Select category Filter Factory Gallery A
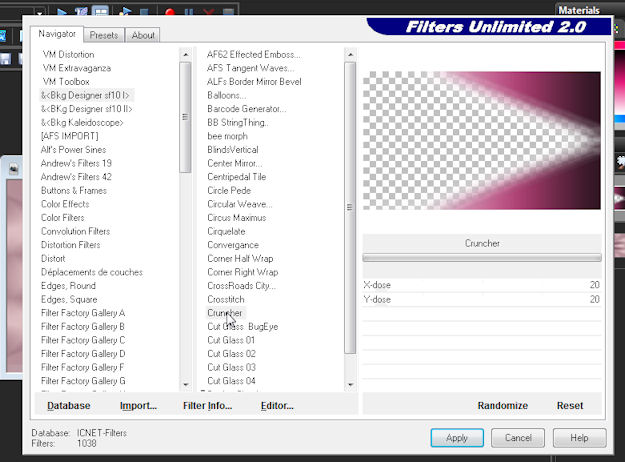Image resolution: width=625 pixels, height=462 pixels. click(83, 313)
